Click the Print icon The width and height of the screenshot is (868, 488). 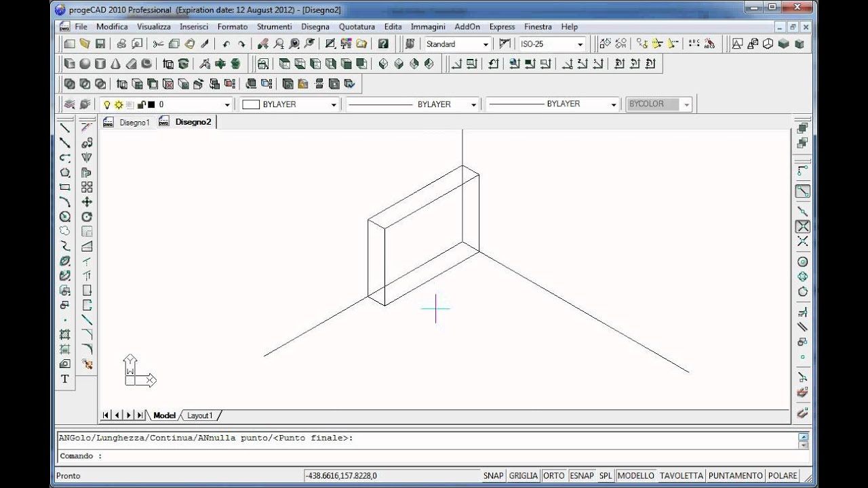[121, 44]
